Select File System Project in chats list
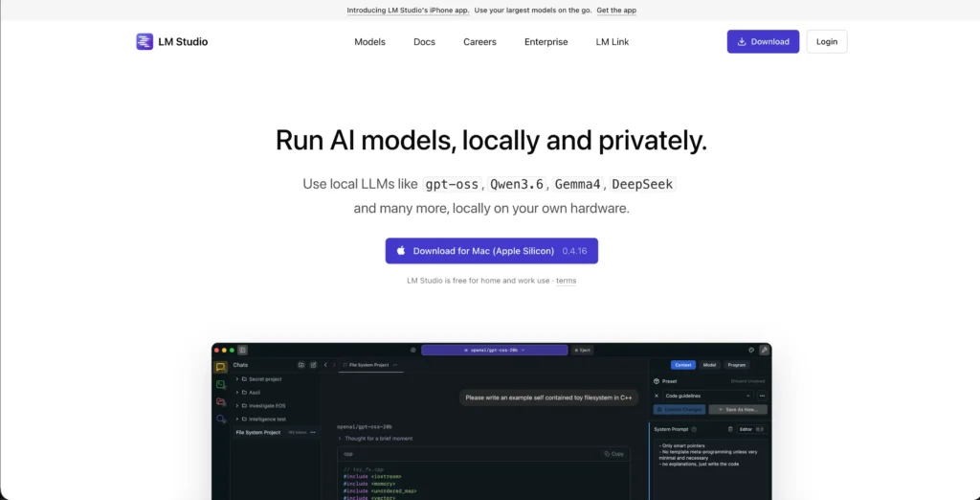Image resolution: width=980 pixels, height=500 pixels. point(276,432)
